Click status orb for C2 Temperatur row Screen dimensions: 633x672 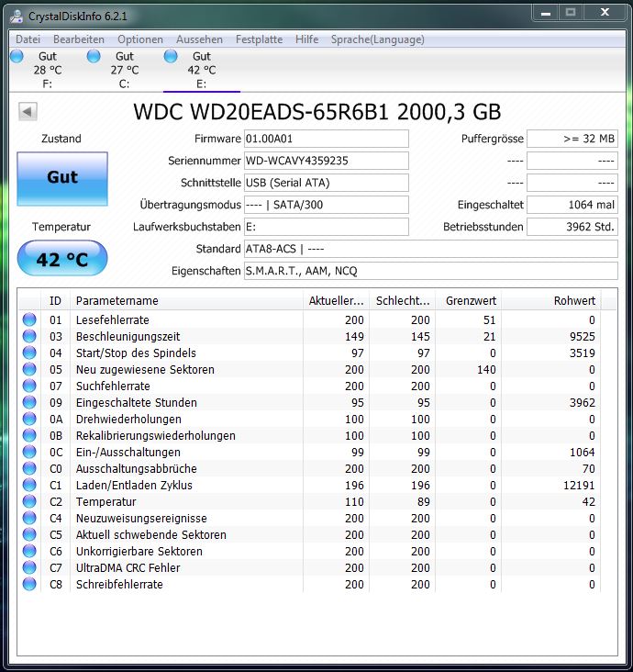coord(29,501)
